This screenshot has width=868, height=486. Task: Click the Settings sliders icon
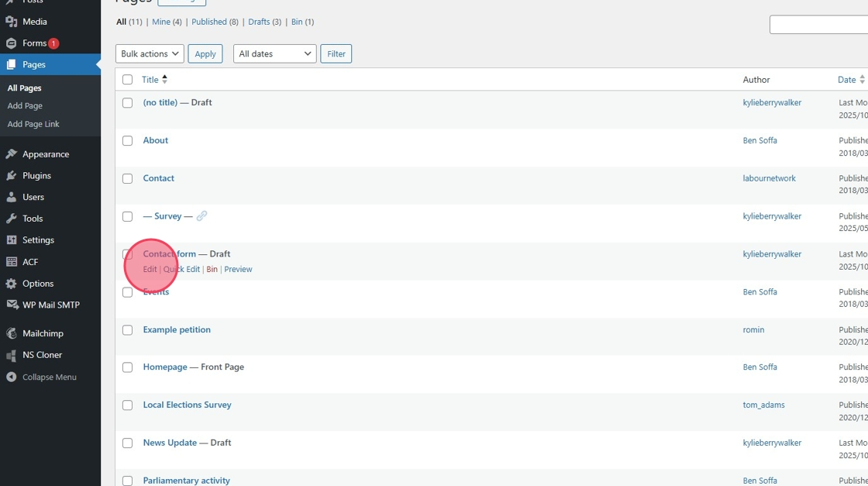tap(11, 240)
